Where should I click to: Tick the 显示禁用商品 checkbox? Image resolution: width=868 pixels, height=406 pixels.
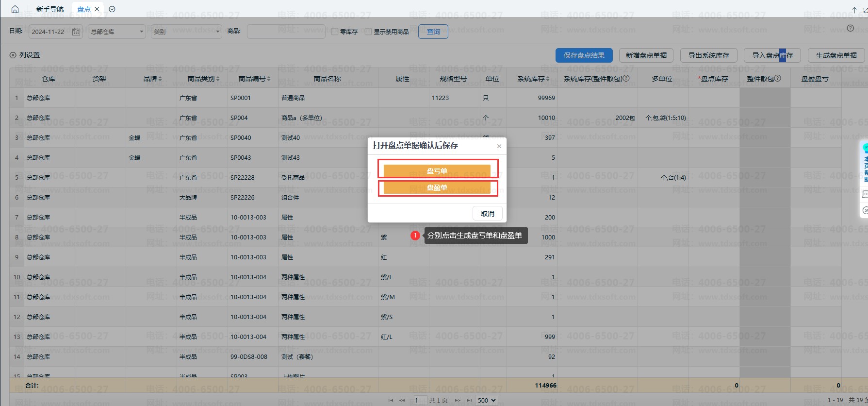tap(368, 32)
